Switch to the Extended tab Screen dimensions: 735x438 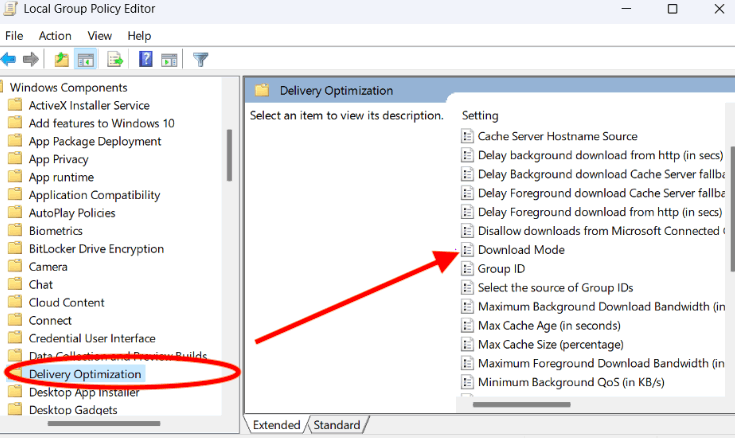click(277, 425)
